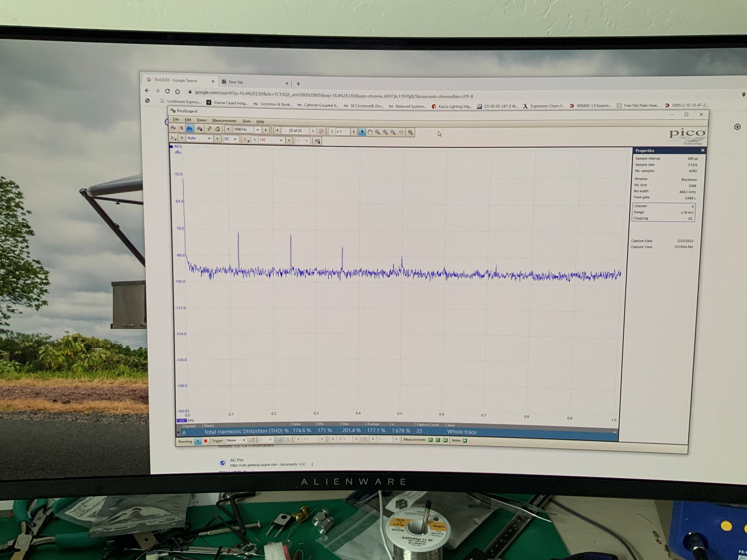Click the Zoom to full view icon
Image resolution: width=747 pixels, height=560 pixels.
click(410, 132)
